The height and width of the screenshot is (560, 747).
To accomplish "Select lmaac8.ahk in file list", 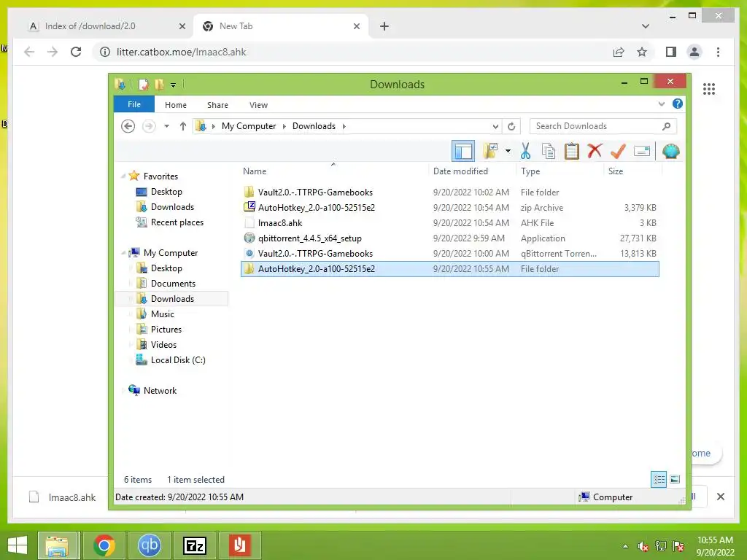I will coord(450,223).
